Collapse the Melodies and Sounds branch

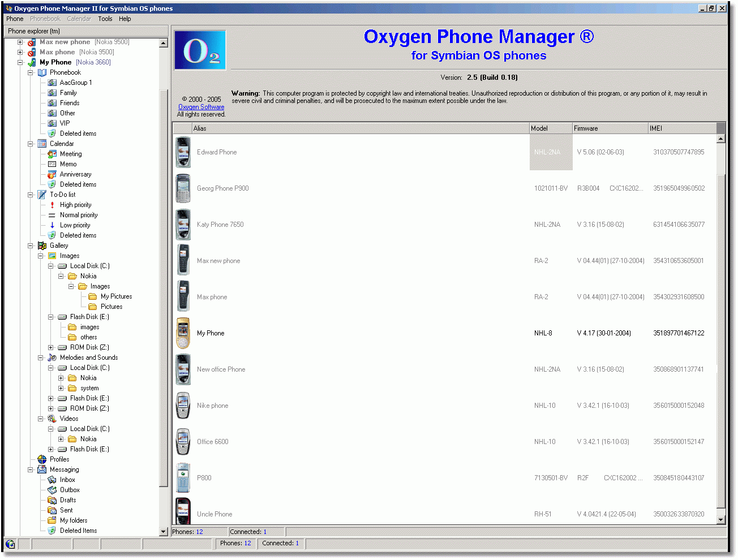[41, 357]
